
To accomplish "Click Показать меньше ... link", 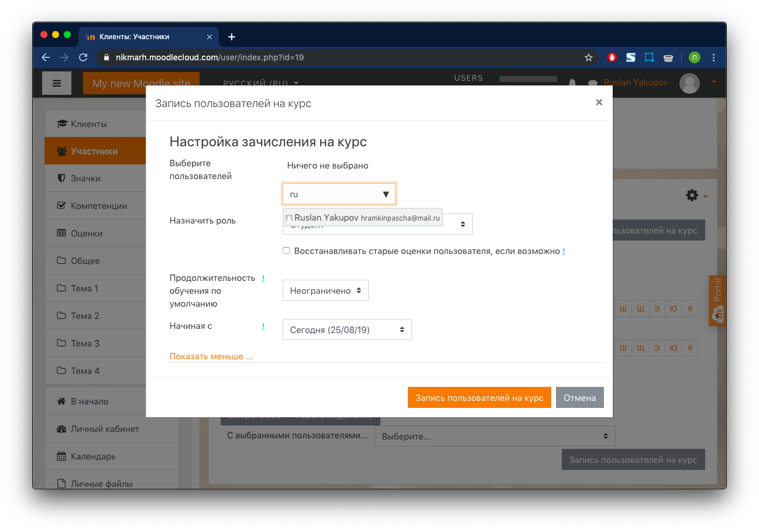I will (211, 356).
